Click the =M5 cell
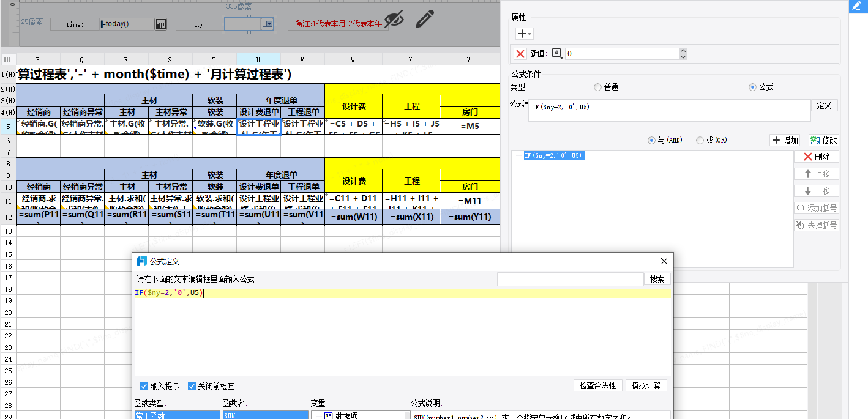The width and height of the screenshot is (868, 419). (x=469, y=127)
